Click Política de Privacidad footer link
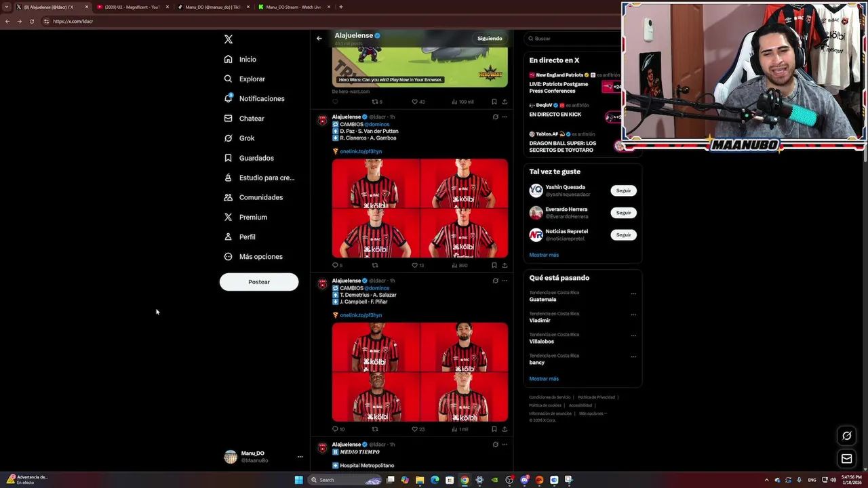 (x=597, y=397)
